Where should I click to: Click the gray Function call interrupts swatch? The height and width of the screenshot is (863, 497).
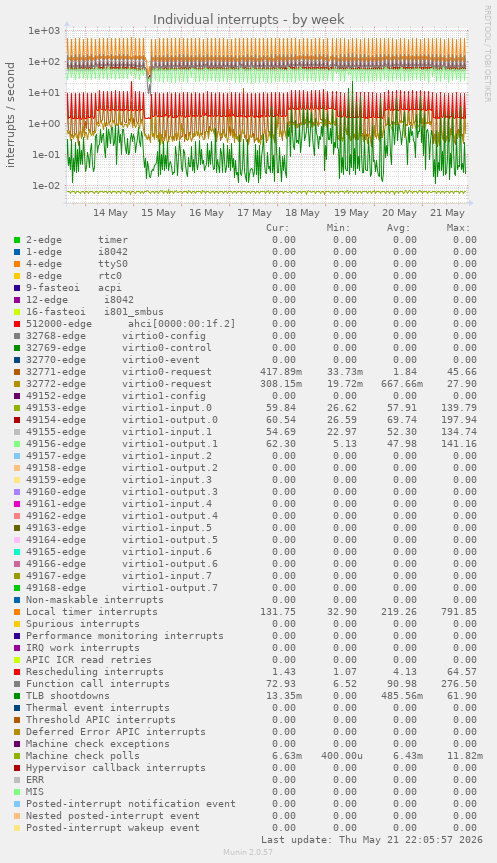[17, 684]
